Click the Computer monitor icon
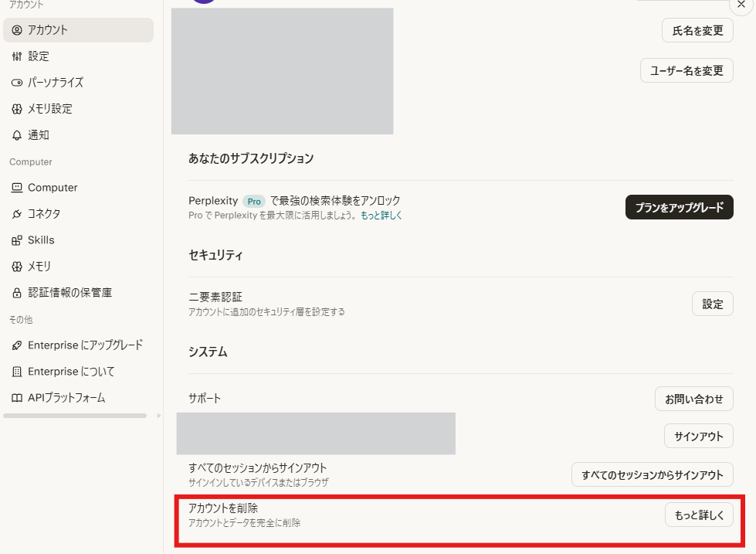This screenshot has width=756, height=554. pos(17,188)
